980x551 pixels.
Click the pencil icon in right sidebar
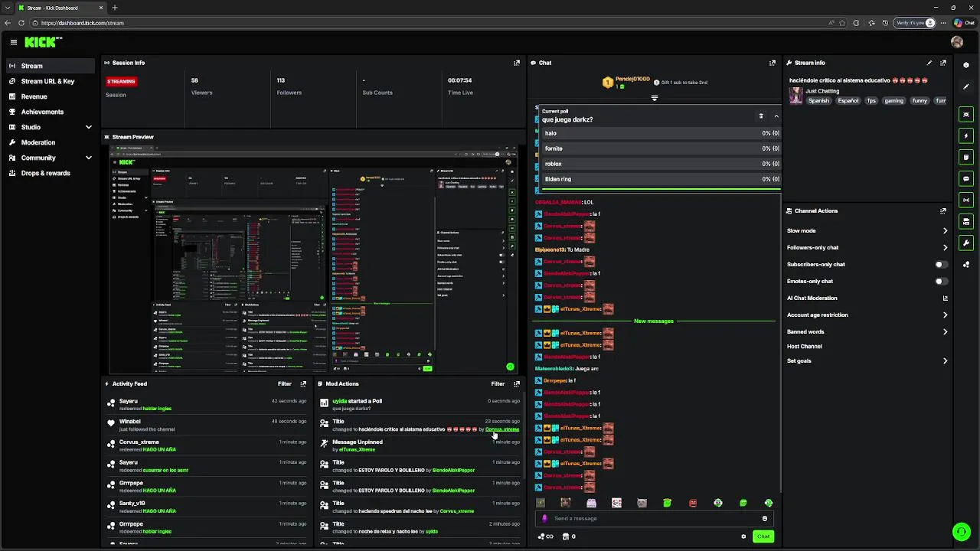(966, 86)
